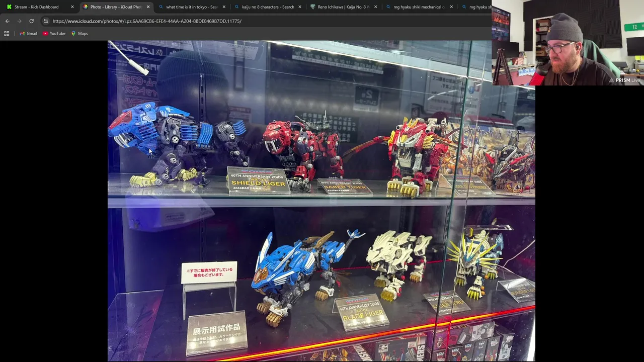
Task: Open the Gmail bookmark
Action: point(28,34)
